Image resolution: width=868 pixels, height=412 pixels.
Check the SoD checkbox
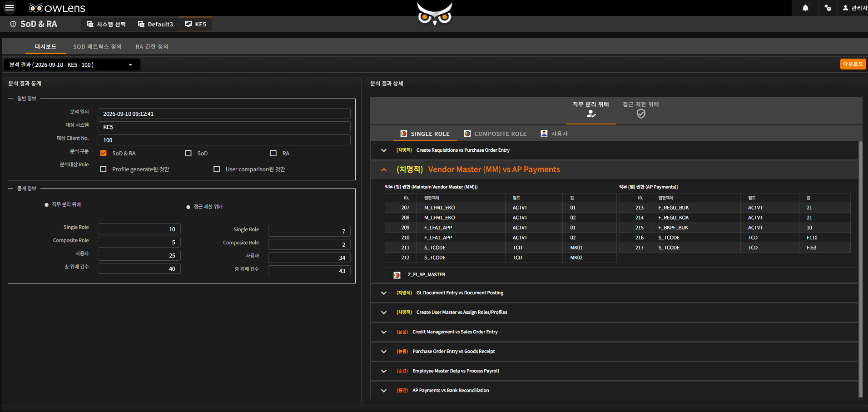point(188,153)
